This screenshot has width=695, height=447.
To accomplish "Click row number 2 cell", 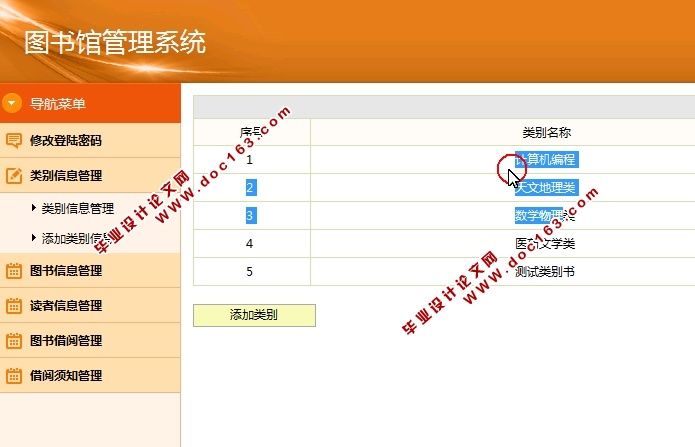I will (251, 188).
